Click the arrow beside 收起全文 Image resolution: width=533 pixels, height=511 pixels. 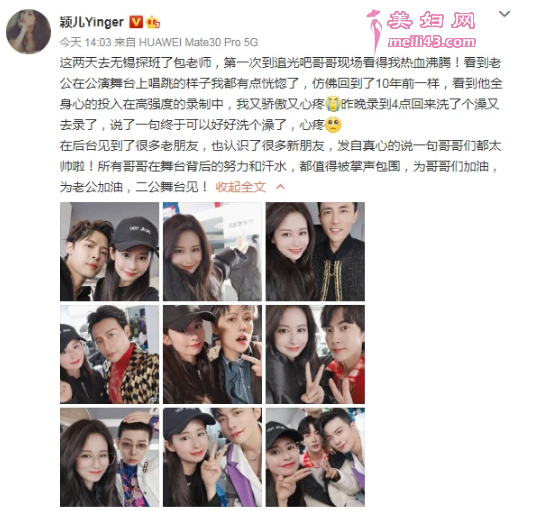coord(280,187)
